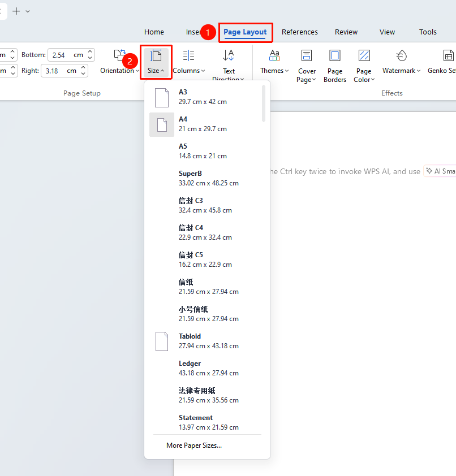
Task: Click the Page Color icon
Action: tap(364, 56)
